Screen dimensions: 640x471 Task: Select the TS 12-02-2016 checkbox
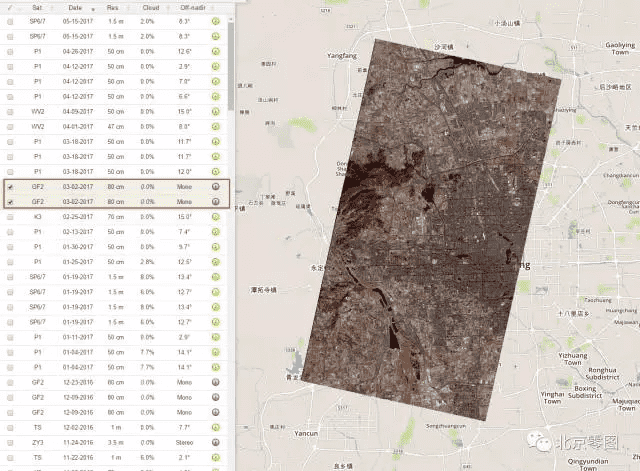[10, 428]
